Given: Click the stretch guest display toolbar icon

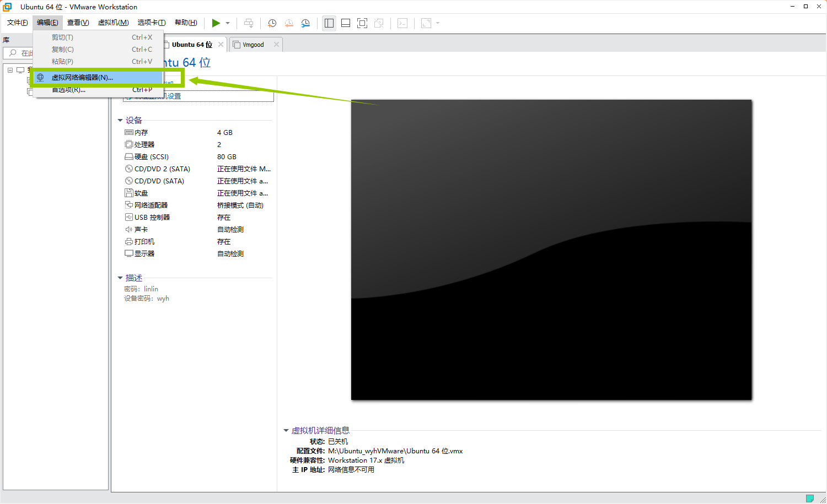Looking at the screenshot, I should coord(426,23).
